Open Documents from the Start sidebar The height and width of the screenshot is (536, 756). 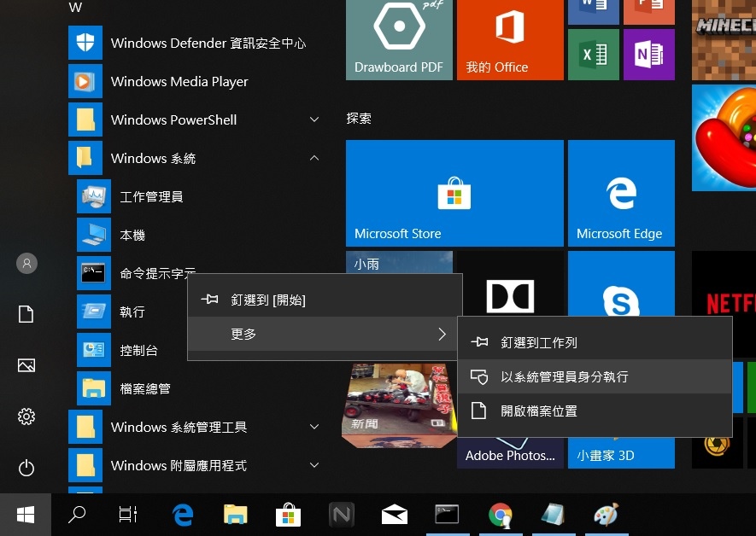click(26, 314)
